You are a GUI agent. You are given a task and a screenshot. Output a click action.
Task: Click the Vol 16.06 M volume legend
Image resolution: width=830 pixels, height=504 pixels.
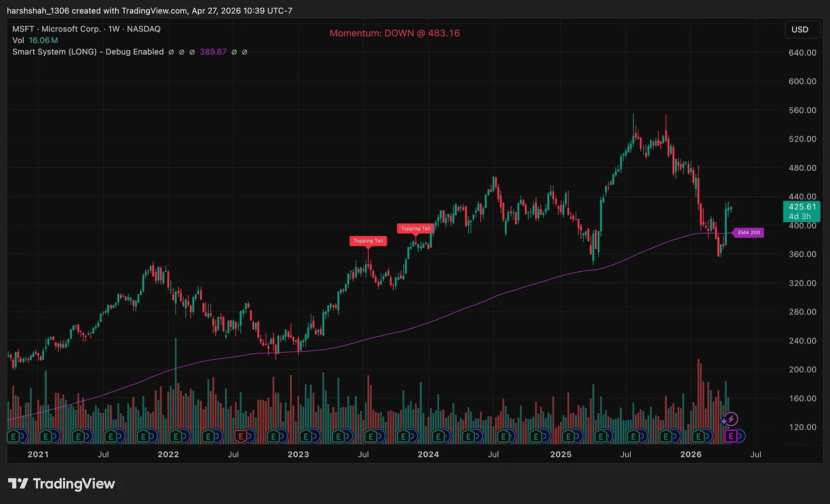click(x=35, y=40)
